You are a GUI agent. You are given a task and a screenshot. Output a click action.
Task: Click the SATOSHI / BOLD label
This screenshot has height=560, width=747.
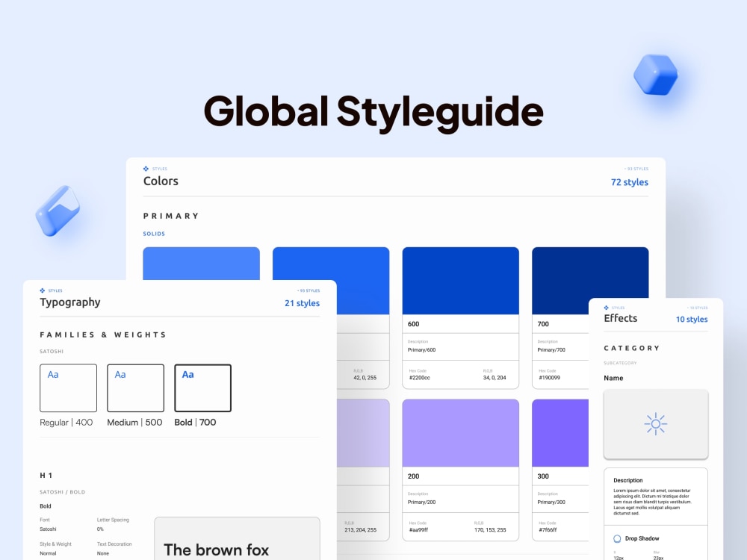tap(63, 492)
